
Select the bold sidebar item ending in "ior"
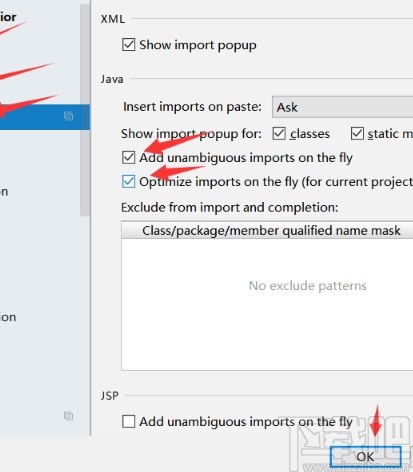pyautogui.click(x=8, y=17)
